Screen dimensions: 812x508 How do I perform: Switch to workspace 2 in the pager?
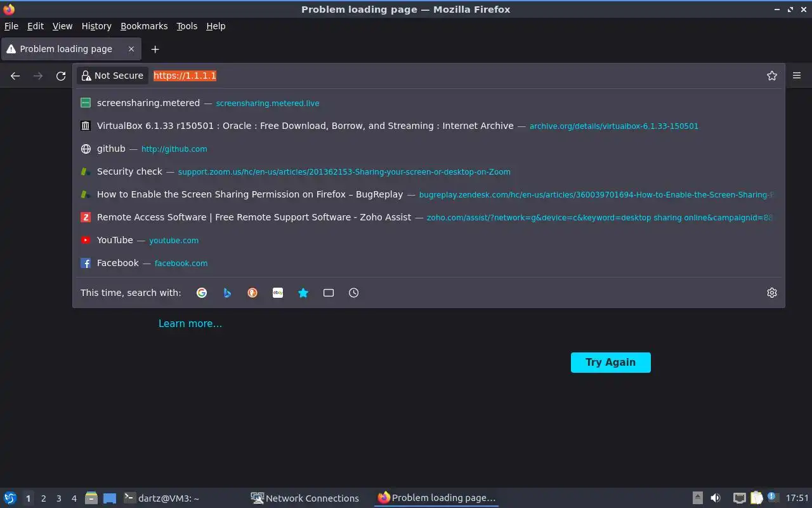pos(43,498)
